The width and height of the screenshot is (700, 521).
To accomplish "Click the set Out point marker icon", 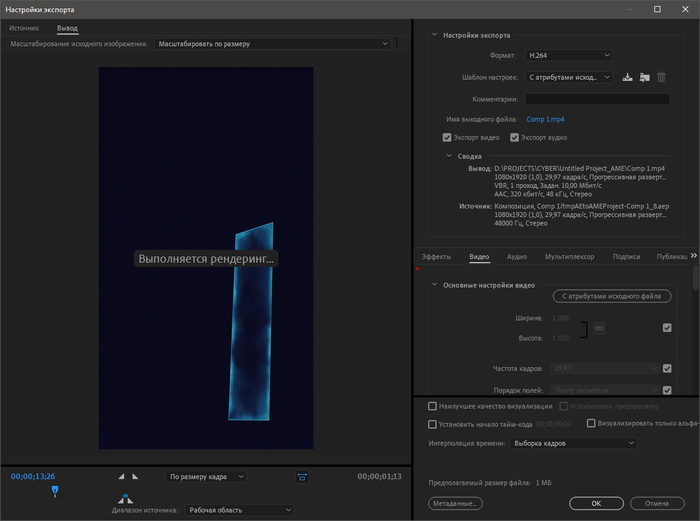I will 135,477.
